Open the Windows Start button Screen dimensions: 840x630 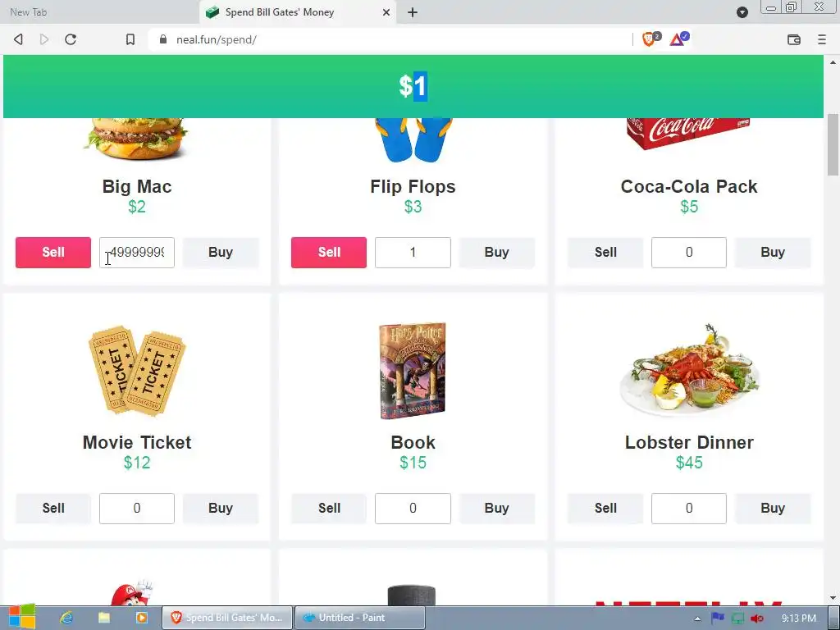pos(21,617)
